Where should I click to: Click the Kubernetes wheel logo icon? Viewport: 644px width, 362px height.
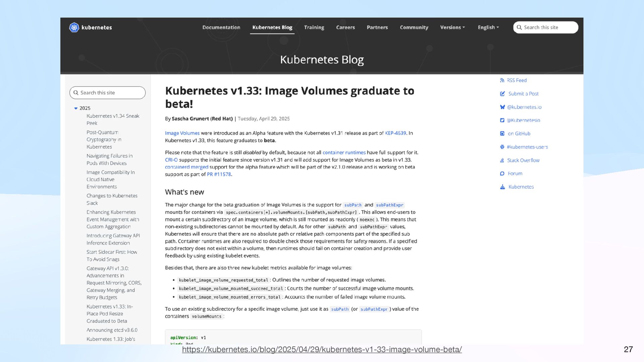coord(74,27)
